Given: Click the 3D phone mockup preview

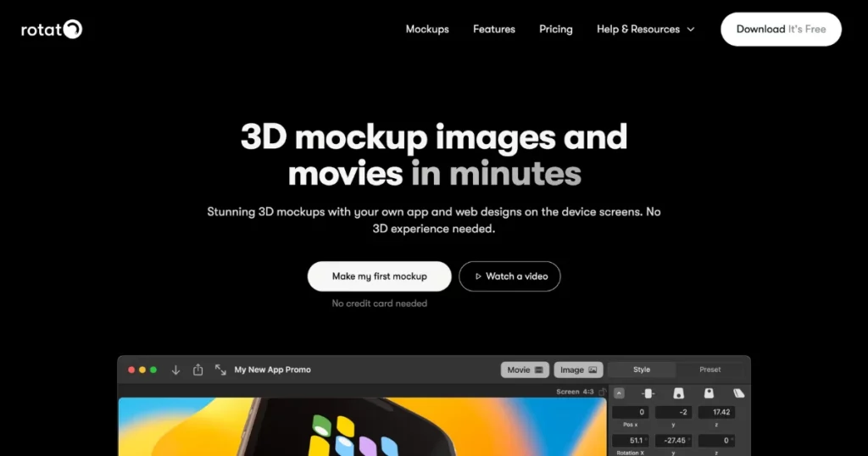Looking at the screenshot, I should (363, 426).
